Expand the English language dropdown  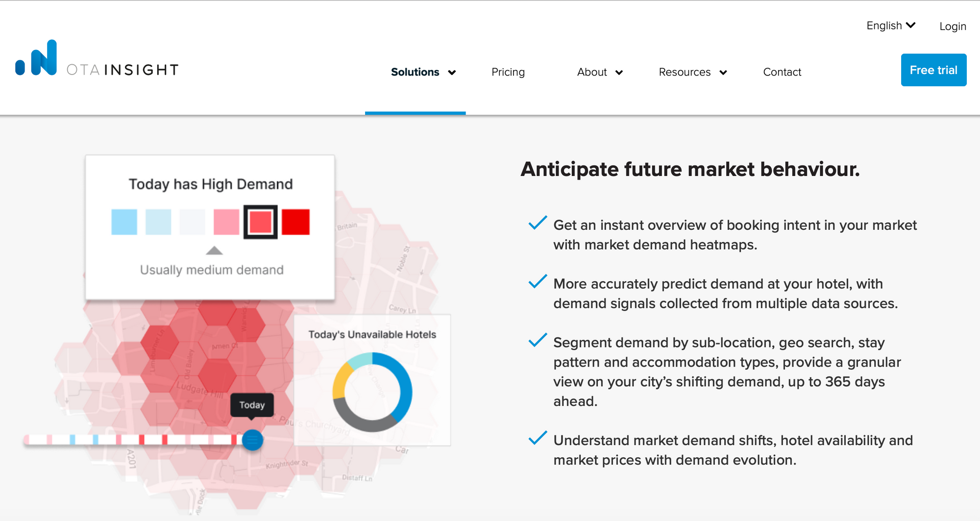click(x=891, y=25)
